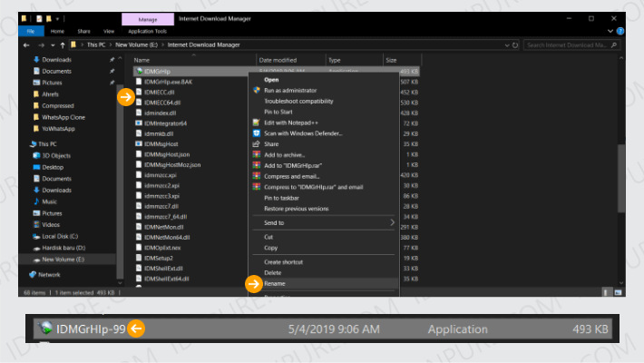Expand the Send to submenu
Image resolution: width=644 pixels, height=363 pixels.
point(325,223)
